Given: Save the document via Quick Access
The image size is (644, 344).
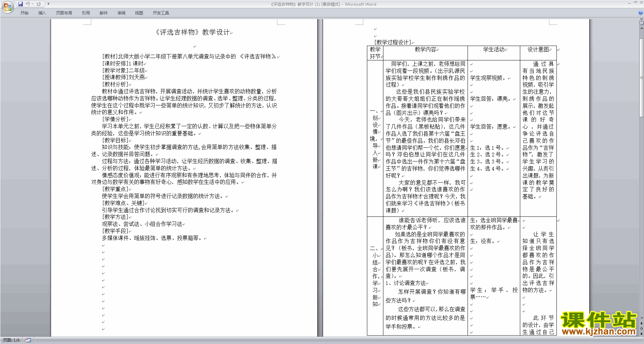Looking at the screenshot, I should 20,4.
